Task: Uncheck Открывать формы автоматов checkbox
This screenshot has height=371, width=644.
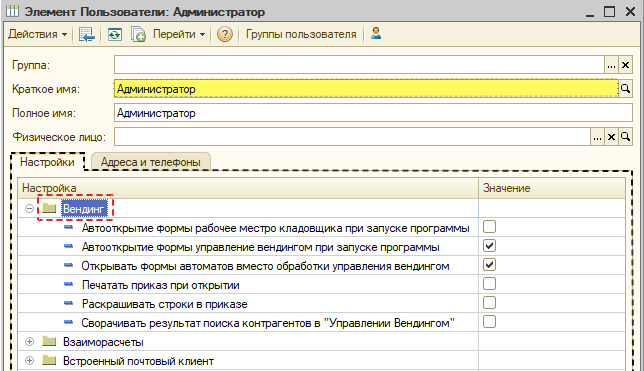Action: pos(489,265)
